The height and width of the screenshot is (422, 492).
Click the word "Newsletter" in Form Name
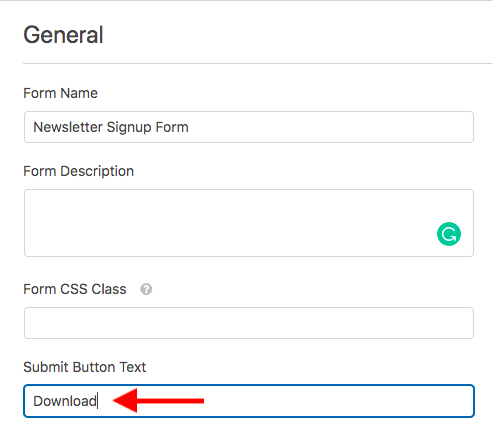tap(68, 127)
